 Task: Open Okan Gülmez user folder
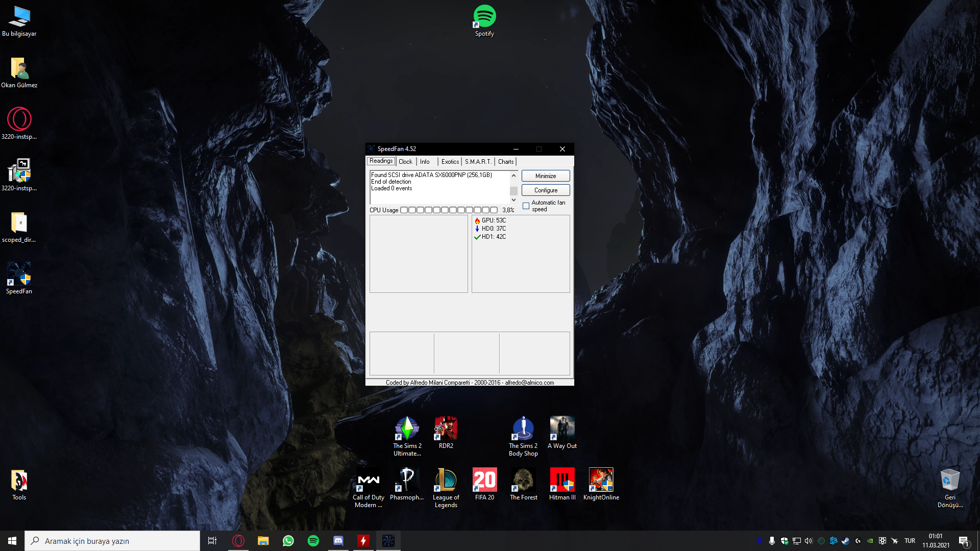pos(19,73)
